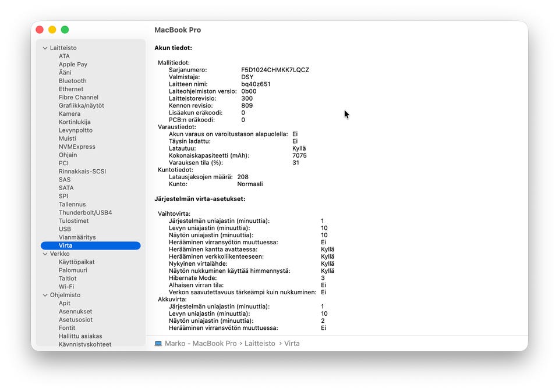Viewport: 559px width, 392px height.
Task: Open Käyttöpaikat under Verkko
Action: pos(77,262)
